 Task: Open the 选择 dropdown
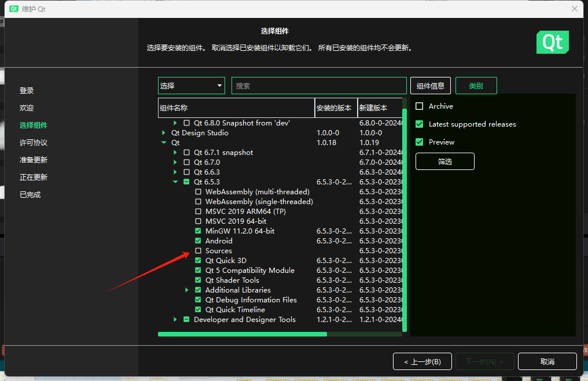pos(191,86)
